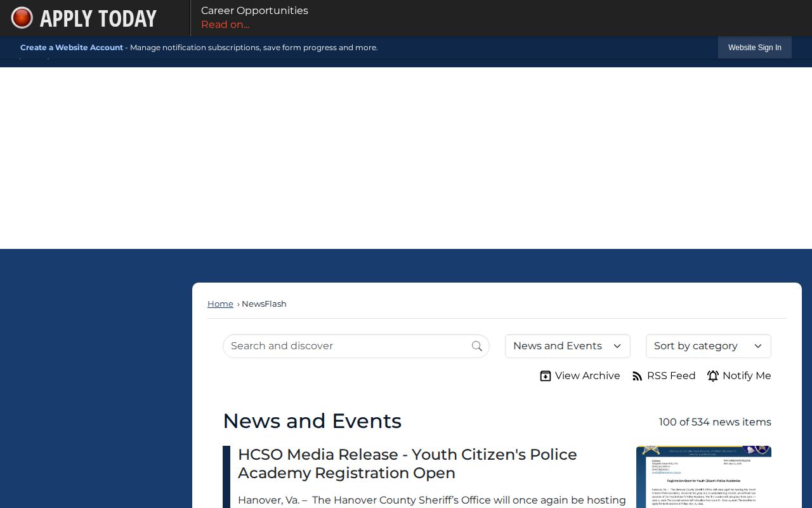This screenshot has width=812, height=508.
Task: Click the Notify Me bell icon
Action: (713, 376)
